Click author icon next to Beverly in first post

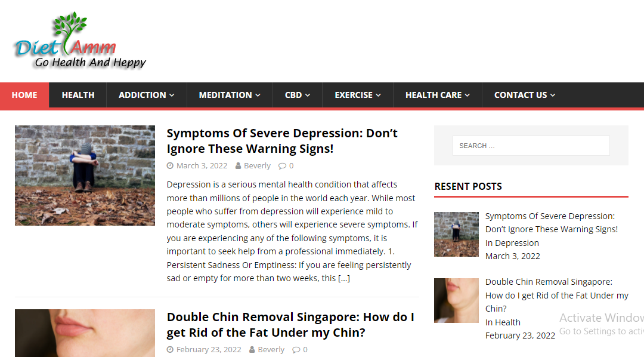pos(238,166)
